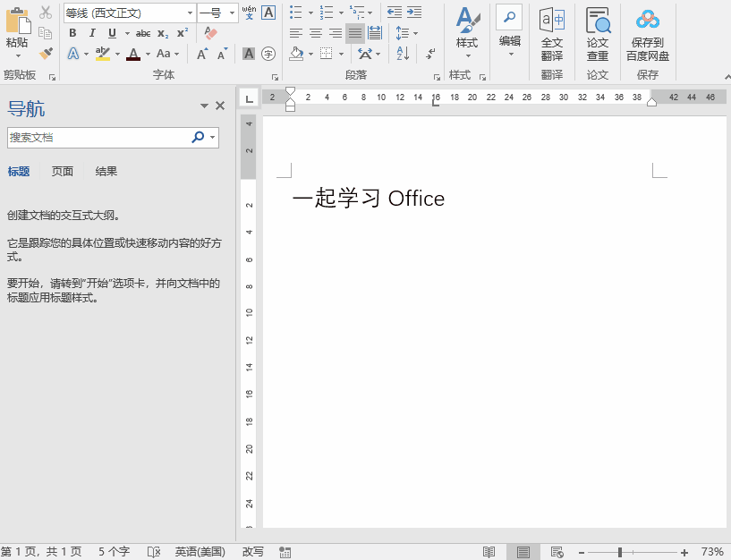Increase paragraph indent

[414, 13]
